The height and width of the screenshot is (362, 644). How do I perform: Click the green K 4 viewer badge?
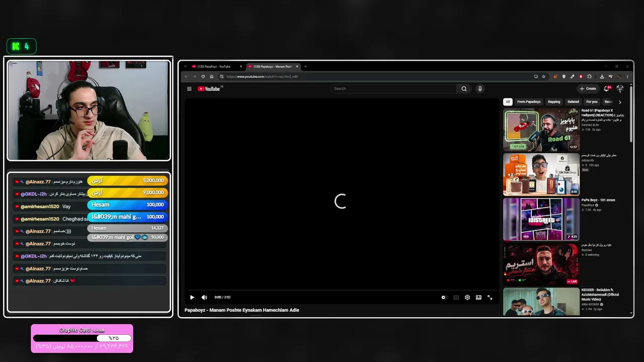[22, 46]
